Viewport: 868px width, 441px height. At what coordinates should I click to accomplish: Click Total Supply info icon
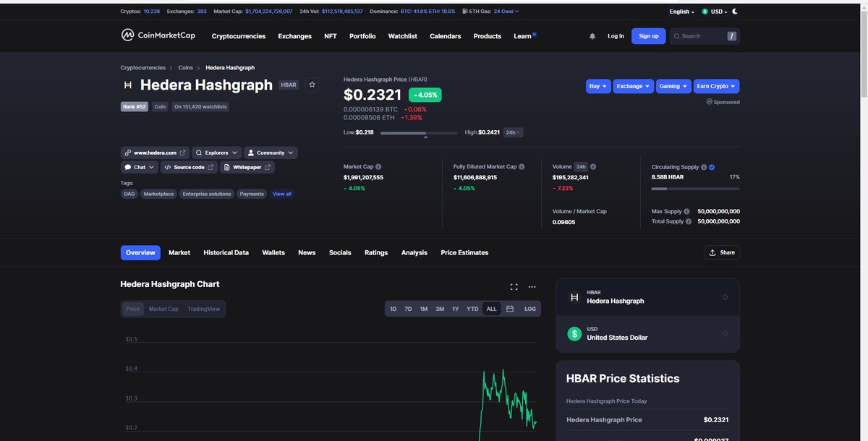coord(689,222)
